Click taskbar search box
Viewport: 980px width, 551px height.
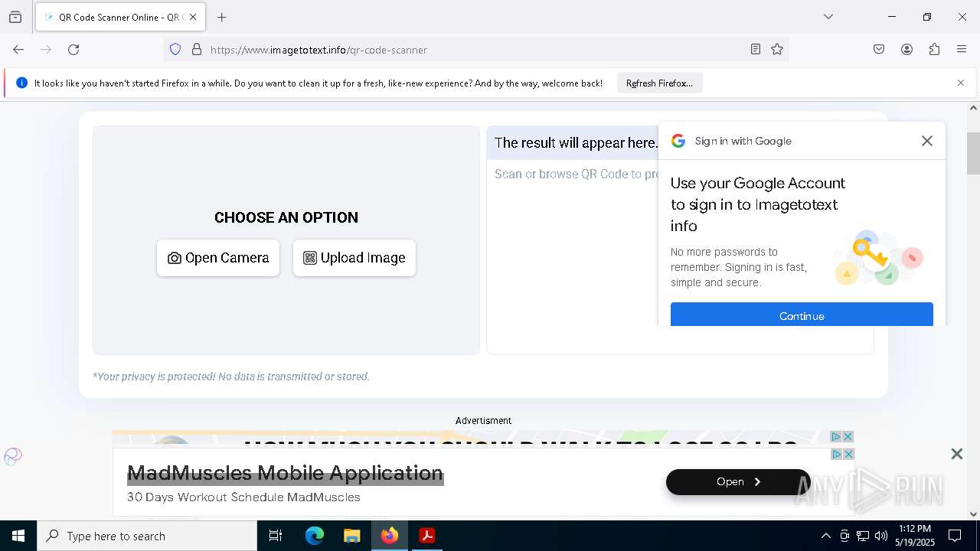tap(147, 536)
